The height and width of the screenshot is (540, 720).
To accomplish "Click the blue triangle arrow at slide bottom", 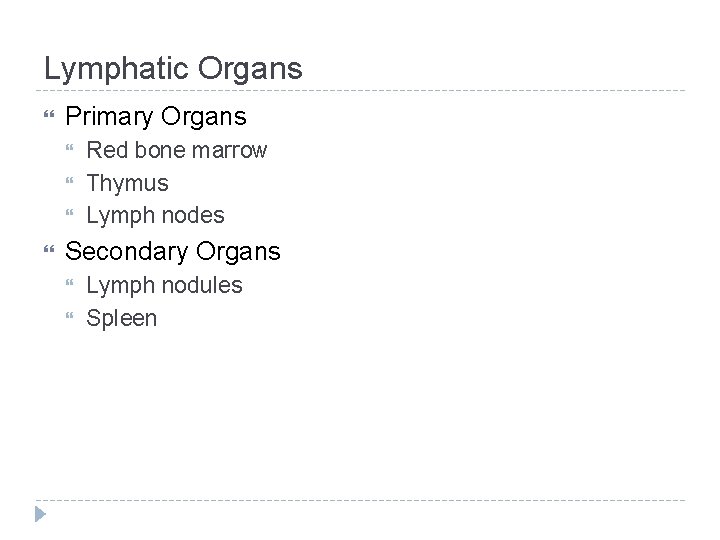I will coord(40,515).
